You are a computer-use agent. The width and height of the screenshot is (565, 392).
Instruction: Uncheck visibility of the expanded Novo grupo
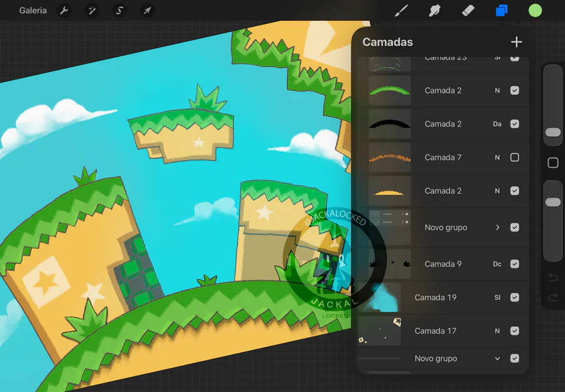pos(515,358)
